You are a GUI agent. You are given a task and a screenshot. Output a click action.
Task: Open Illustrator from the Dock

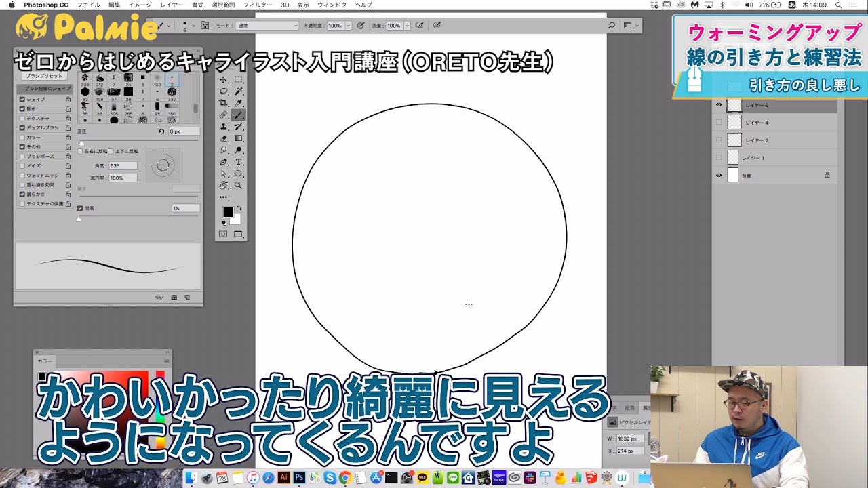283,478
